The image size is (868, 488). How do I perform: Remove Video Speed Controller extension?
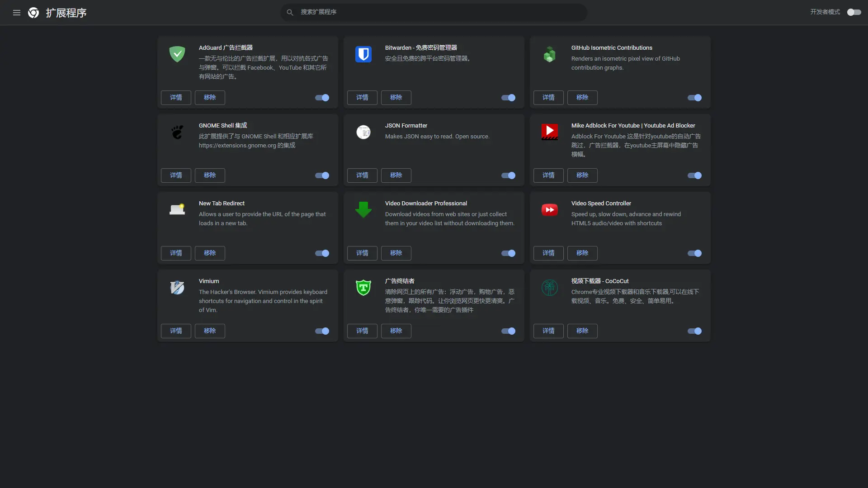pos(582,253)
